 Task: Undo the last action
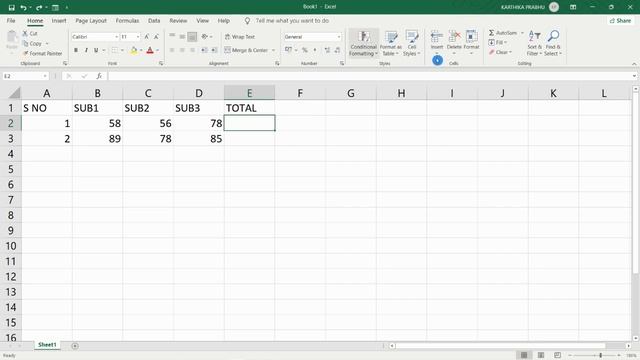tap(23, 7)
